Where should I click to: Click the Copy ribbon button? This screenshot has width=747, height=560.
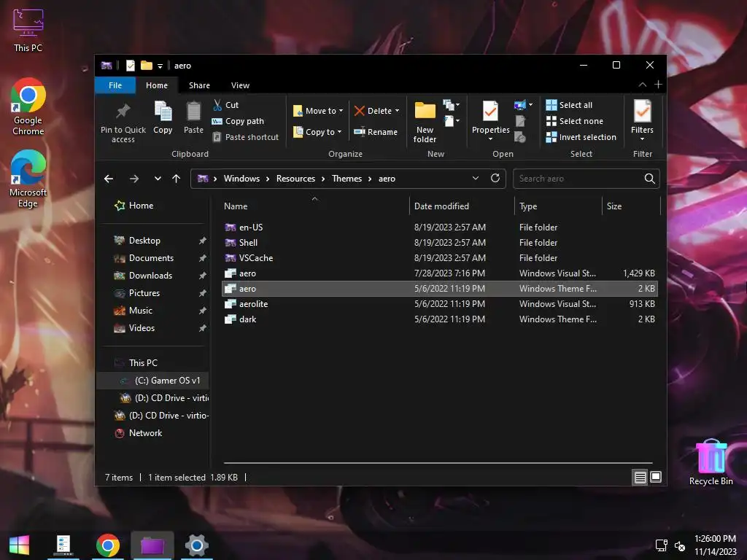point(163,117)
